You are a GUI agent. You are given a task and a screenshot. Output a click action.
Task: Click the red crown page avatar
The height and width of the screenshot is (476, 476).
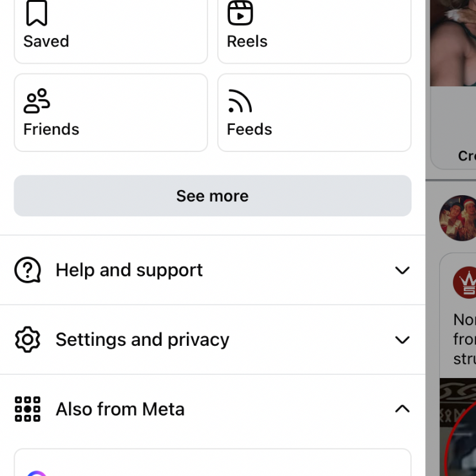pyautogui.click(x=464, y=282)
